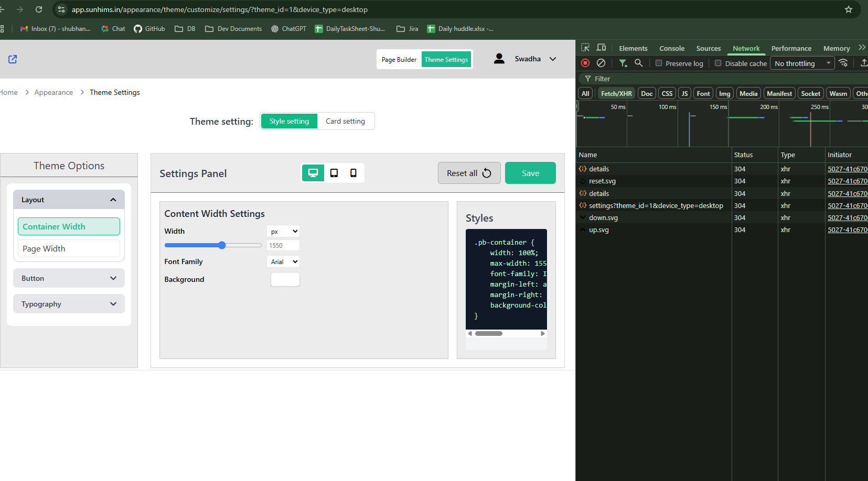Open the Page Builder tab
The height and width of the screenshot is (481, 868).
pos(399,59)
